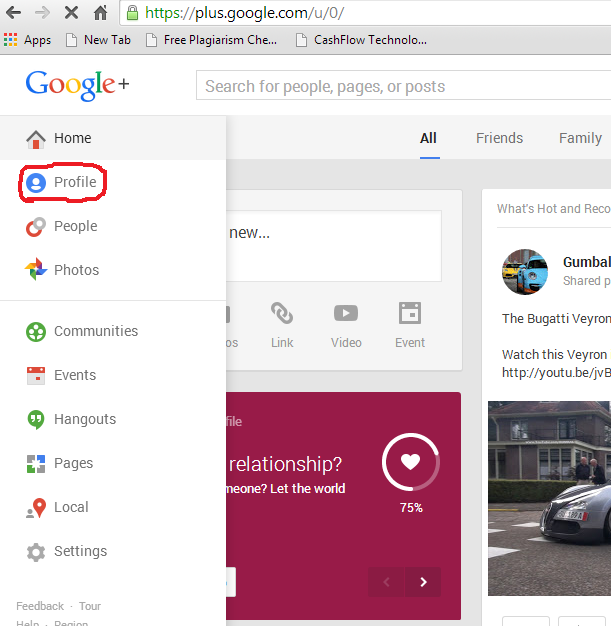This screenshot has width=611, height=626.
Task: Add a Video to the post
Action: click(346, 324)
